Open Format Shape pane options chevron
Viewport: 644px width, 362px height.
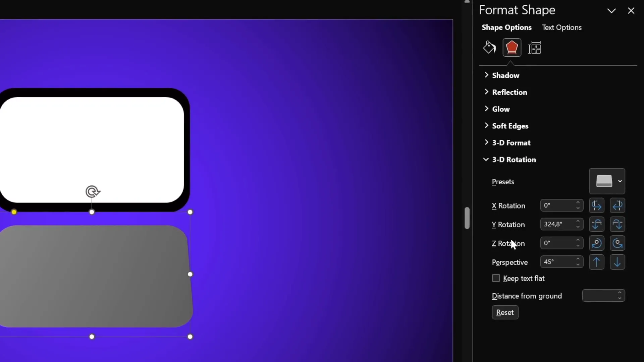point(611,11)
